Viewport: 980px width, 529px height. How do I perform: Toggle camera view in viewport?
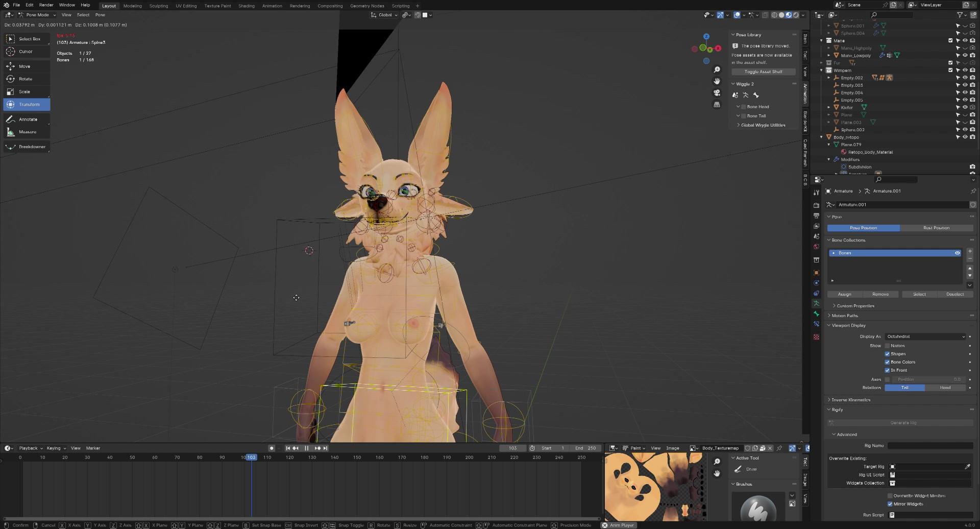717,93
